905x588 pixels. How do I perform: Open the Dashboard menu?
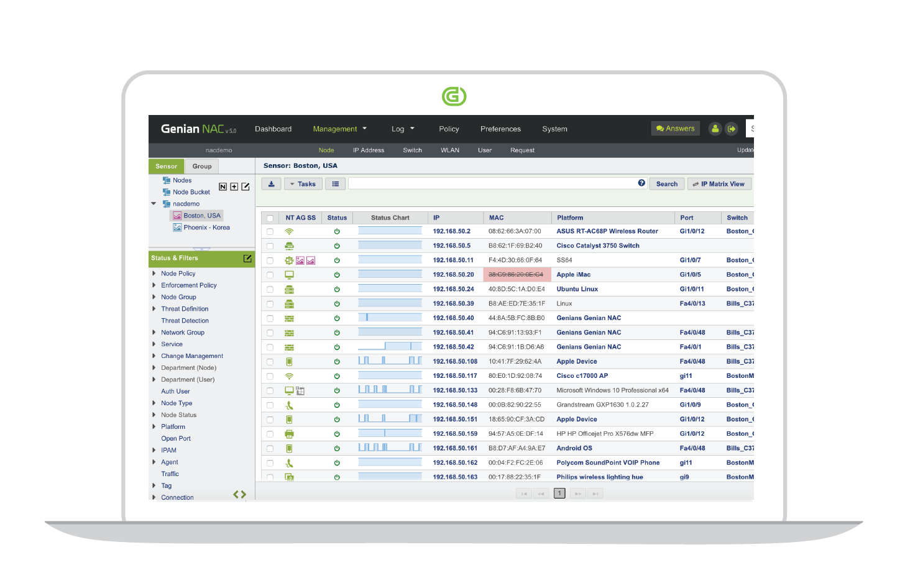pos(273,129)
